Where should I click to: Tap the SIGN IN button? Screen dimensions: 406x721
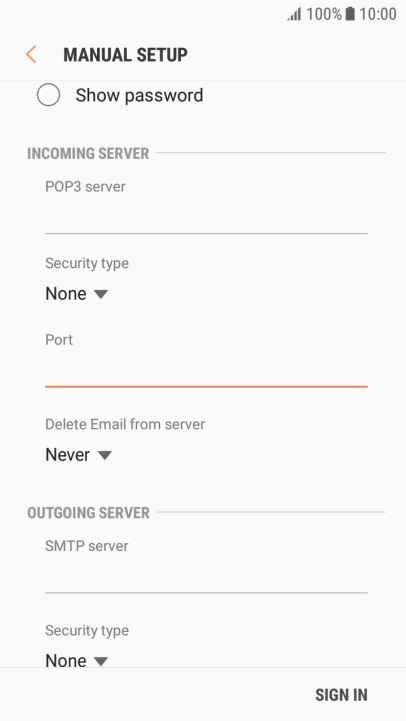[341, 695]
